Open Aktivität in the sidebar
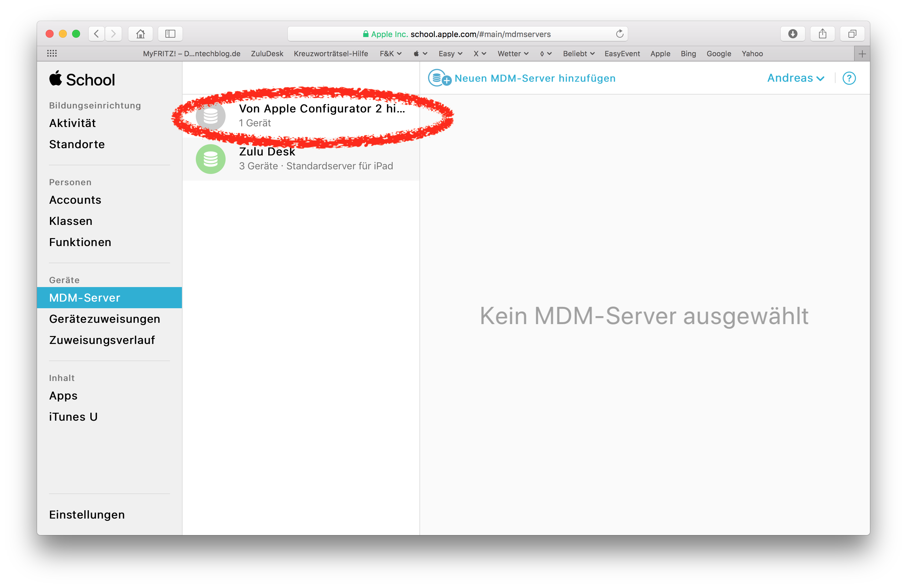Viewport: 907px width, 588px height. tap(72, 123)
